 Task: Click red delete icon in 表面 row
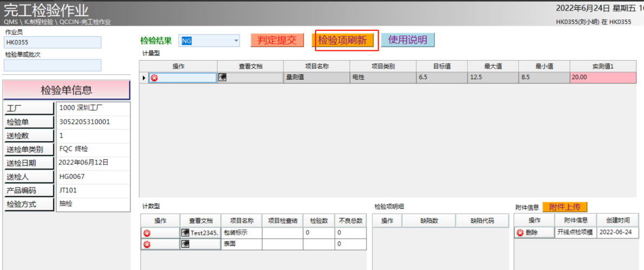[x=147, y=245]
